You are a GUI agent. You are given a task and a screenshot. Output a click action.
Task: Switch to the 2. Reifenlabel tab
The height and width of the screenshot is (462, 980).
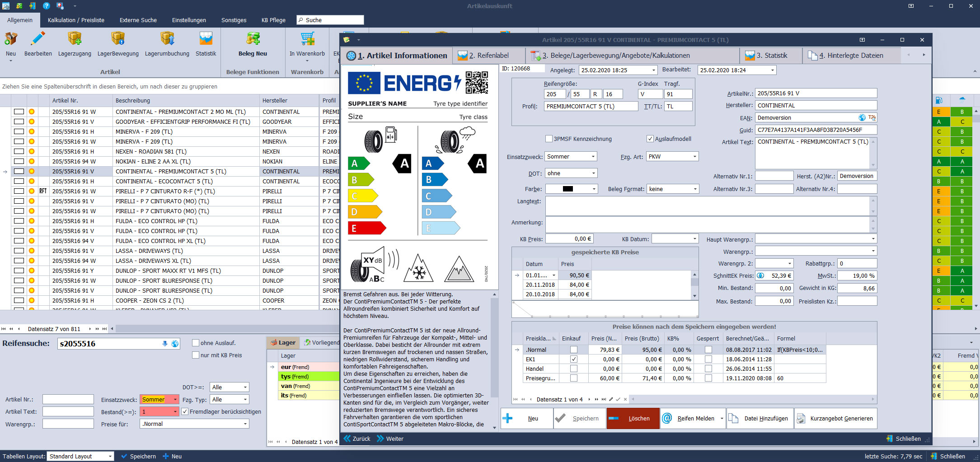[488, 56]
